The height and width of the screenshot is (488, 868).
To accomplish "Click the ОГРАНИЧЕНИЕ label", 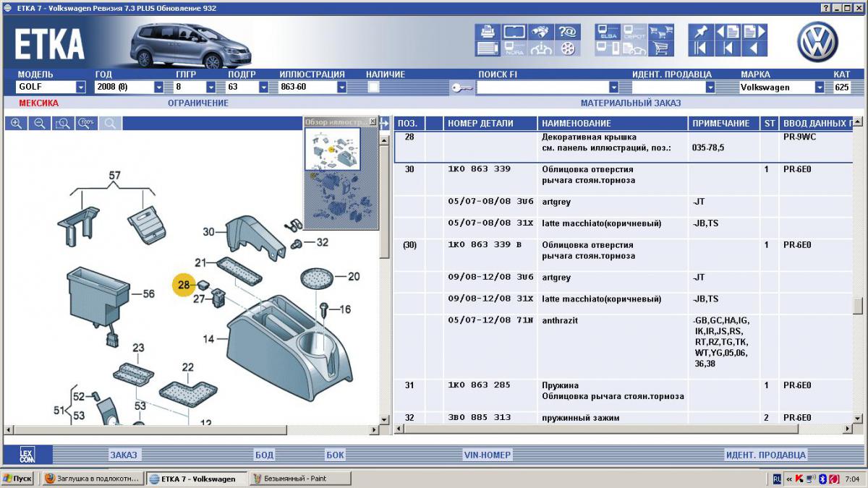I will 198,103.
